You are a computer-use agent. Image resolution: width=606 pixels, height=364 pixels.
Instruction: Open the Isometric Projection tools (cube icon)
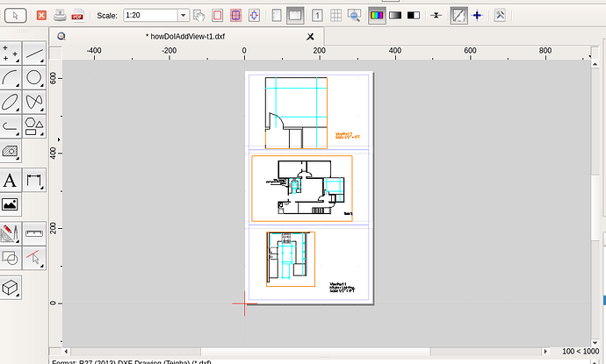click(11, 287)
